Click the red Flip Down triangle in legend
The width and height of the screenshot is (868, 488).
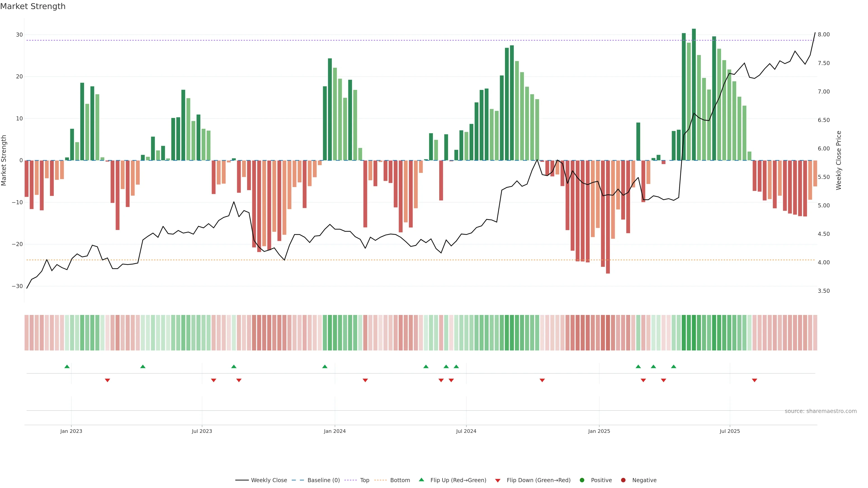click(x=498, y=481)
